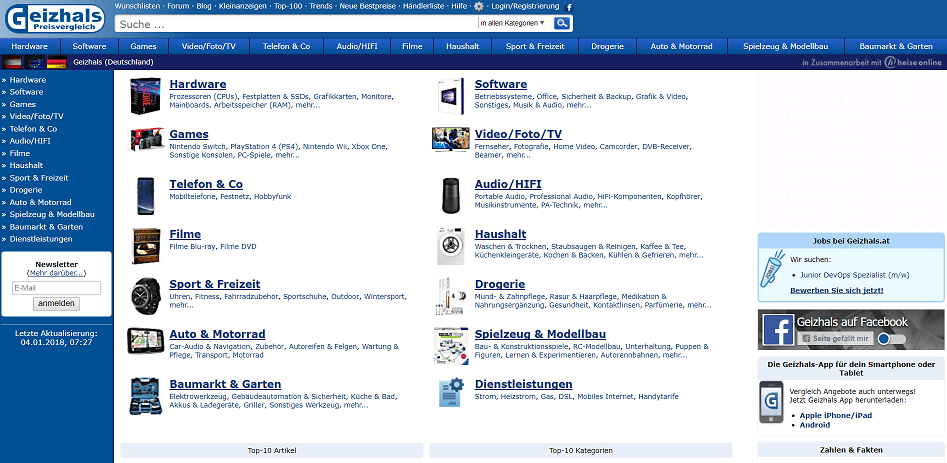Open the Apple iPhone/iPad app link
Viewport: 947px width, 463px height.
pyautogui.click(x=836, y=415)
